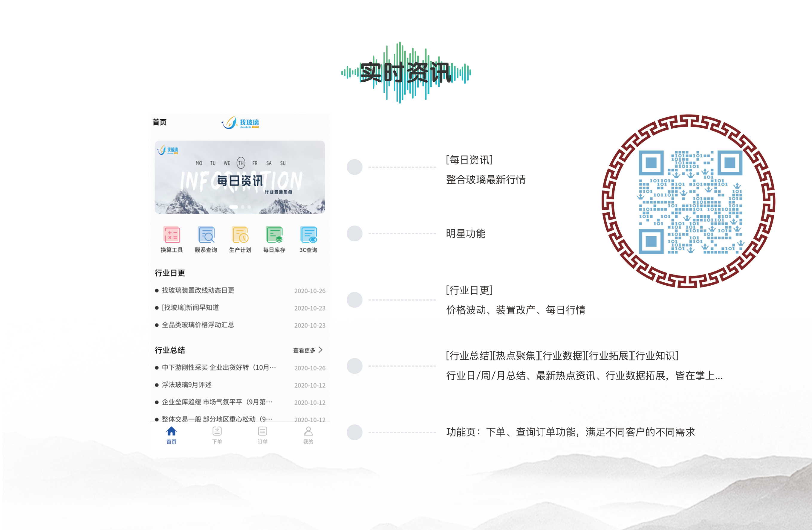Click the 行业日更 section heading
This screenshot has height=530, width=812.
coord(169,273)
